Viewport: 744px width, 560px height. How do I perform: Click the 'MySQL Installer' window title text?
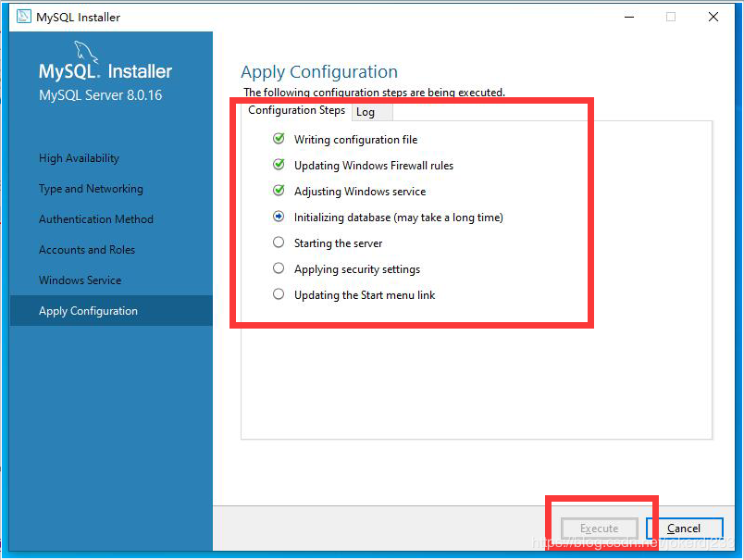(79, 17)
